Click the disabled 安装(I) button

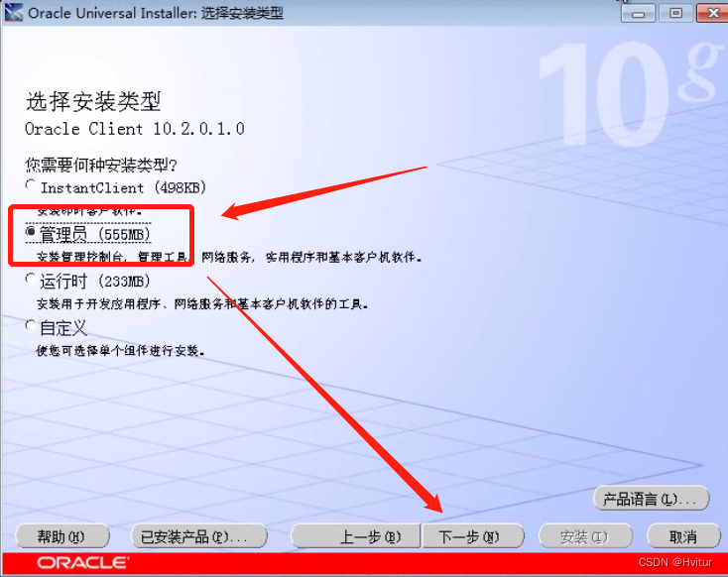(585, 536)
